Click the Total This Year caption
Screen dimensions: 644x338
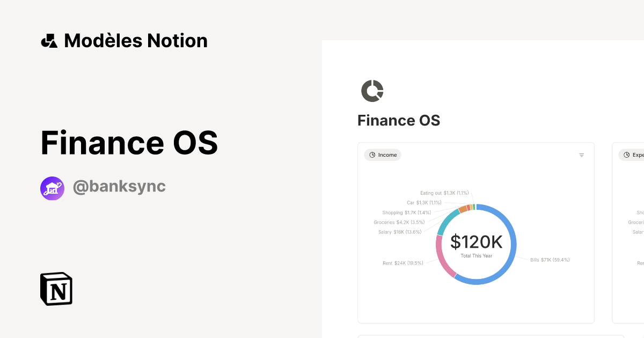[475, 256]
